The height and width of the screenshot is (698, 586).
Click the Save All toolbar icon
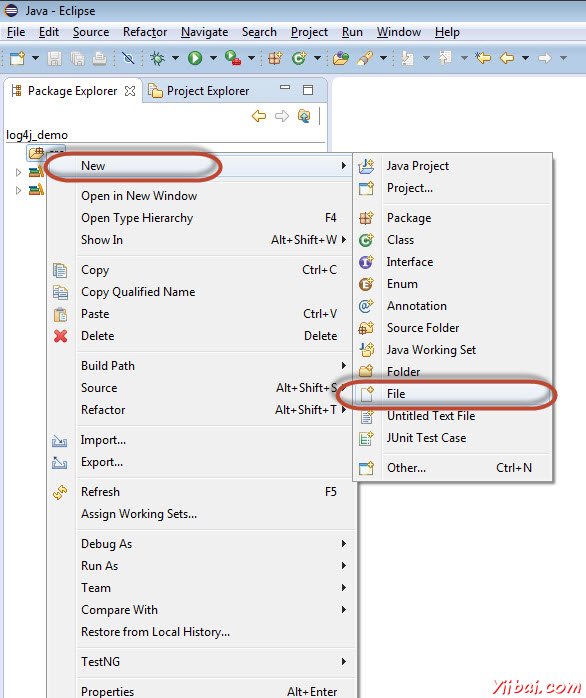coord(77,58)
